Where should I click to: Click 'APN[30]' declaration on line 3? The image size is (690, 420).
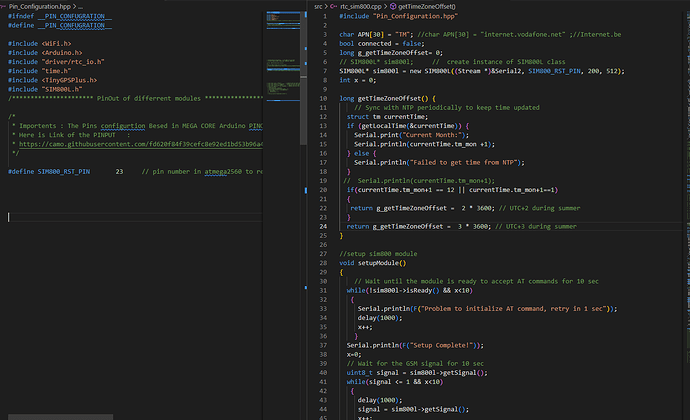pos(371,34)
